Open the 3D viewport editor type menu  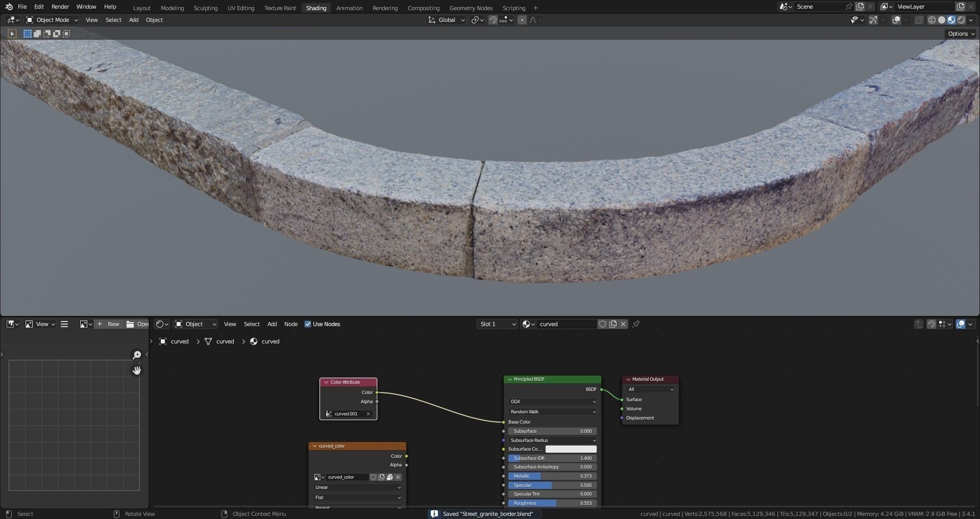(x=13, y=20)
